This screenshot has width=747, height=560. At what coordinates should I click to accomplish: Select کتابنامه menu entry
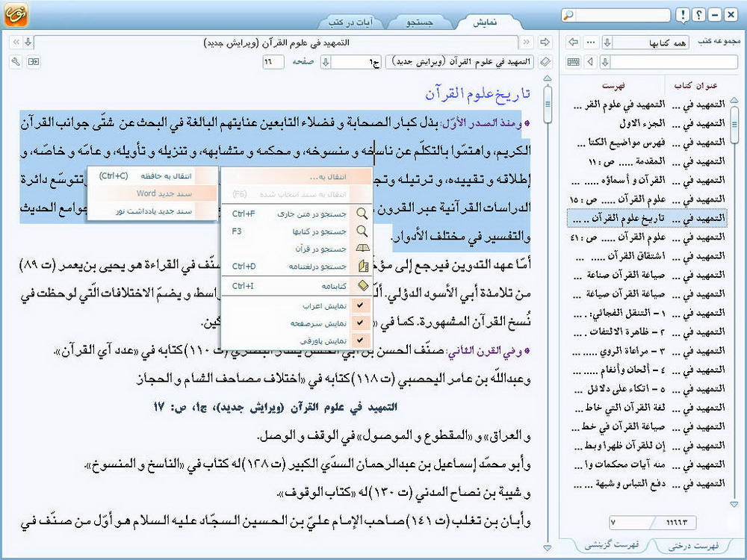(297, 286)
